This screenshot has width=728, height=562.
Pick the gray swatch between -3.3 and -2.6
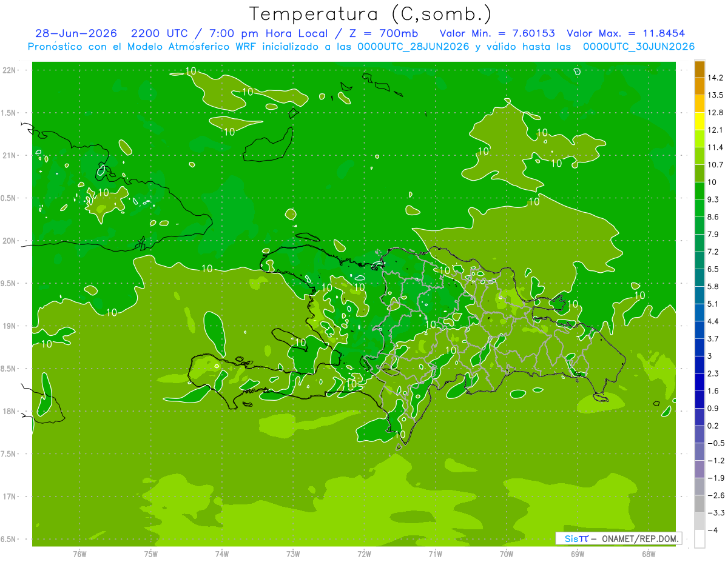[699, 504]
